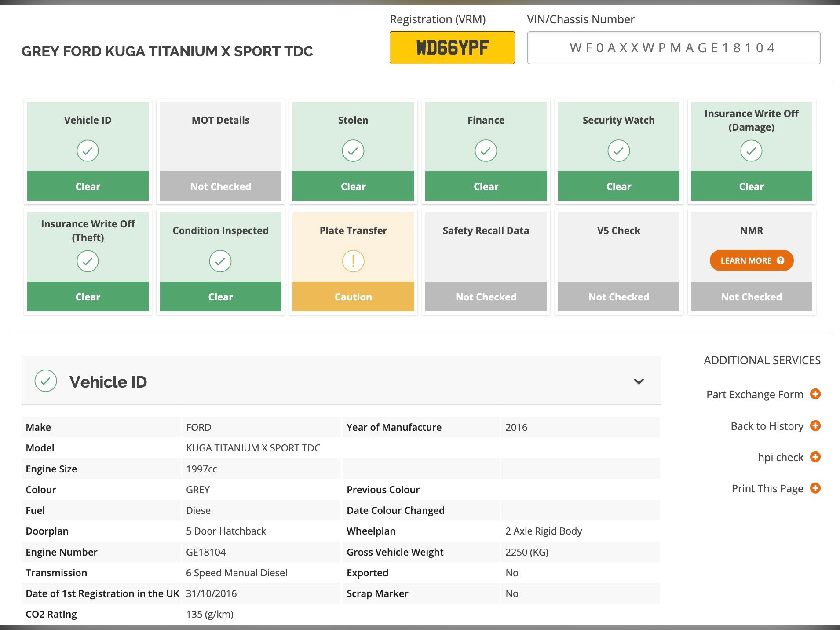
Task: Click the Stolen check tick icon
Action: 353,151
